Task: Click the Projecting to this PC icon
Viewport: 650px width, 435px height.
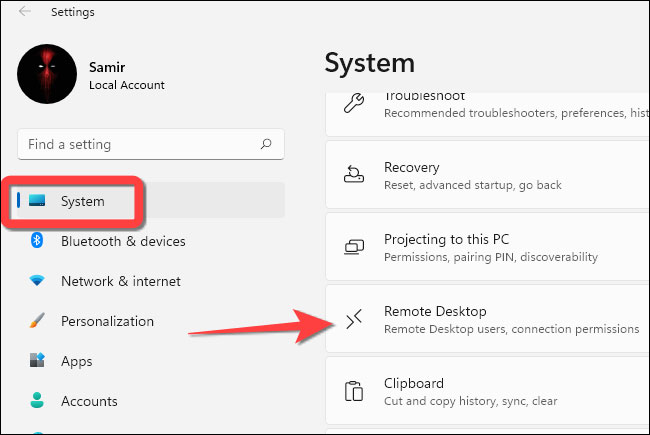Action: click(354, 248)
